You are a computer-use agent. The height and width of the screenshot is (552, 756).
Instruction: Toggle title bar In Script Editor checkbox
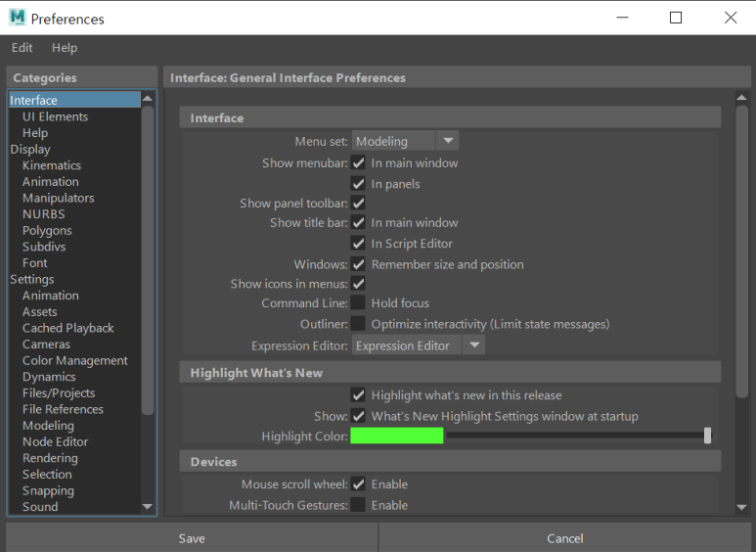click(358, 243)
